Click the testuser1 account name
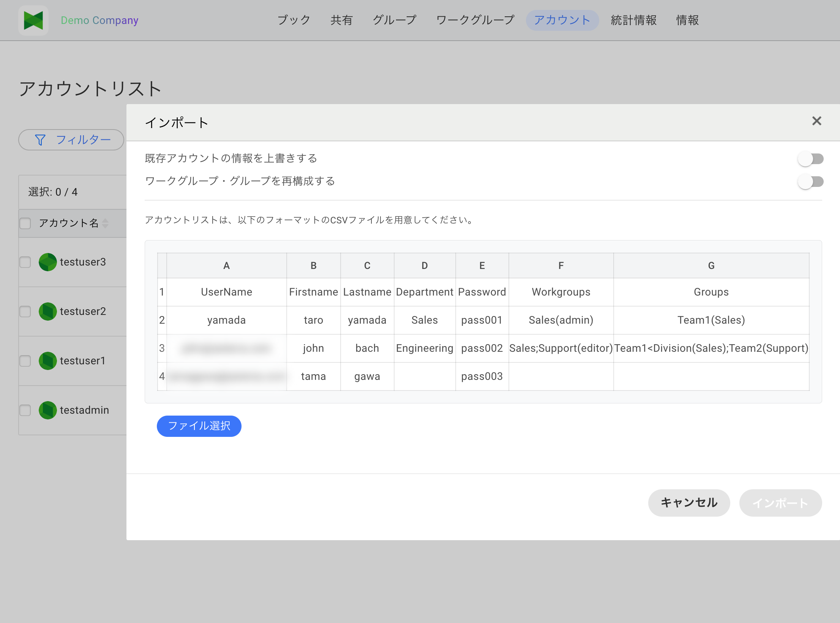Image resolution: width=840 pixels, height=623 pixels. 82,361
